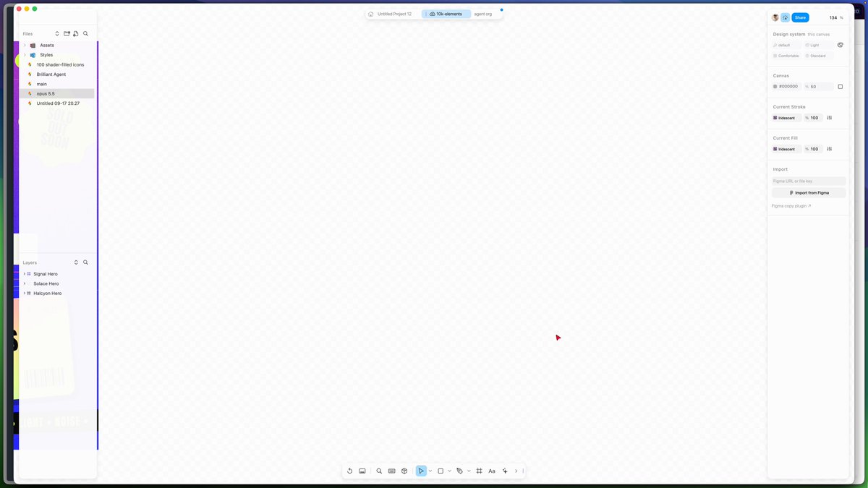Click the undo arrow in bottom toolbar
Viewport: 868px width, 488px height.
[350, 471]
